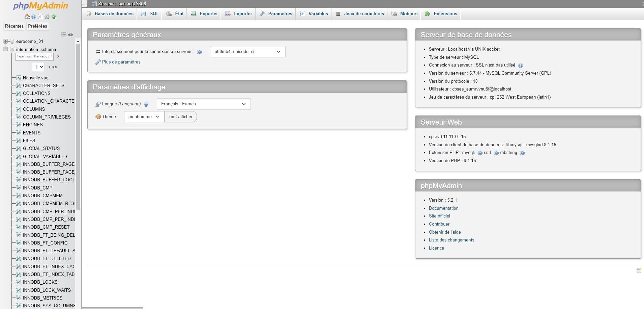
Task: Open the Paramètres tab
Action: click(x=276, y=14)
